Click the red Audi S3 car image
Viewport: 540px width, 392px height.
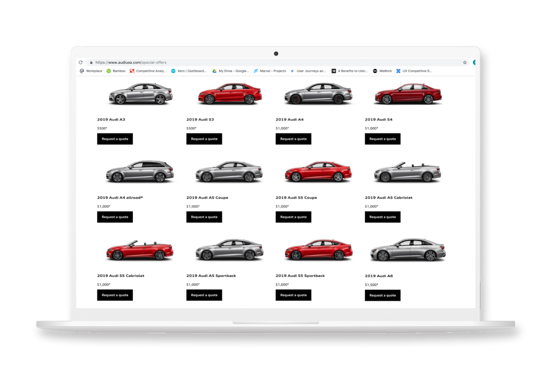click(230, 94)
